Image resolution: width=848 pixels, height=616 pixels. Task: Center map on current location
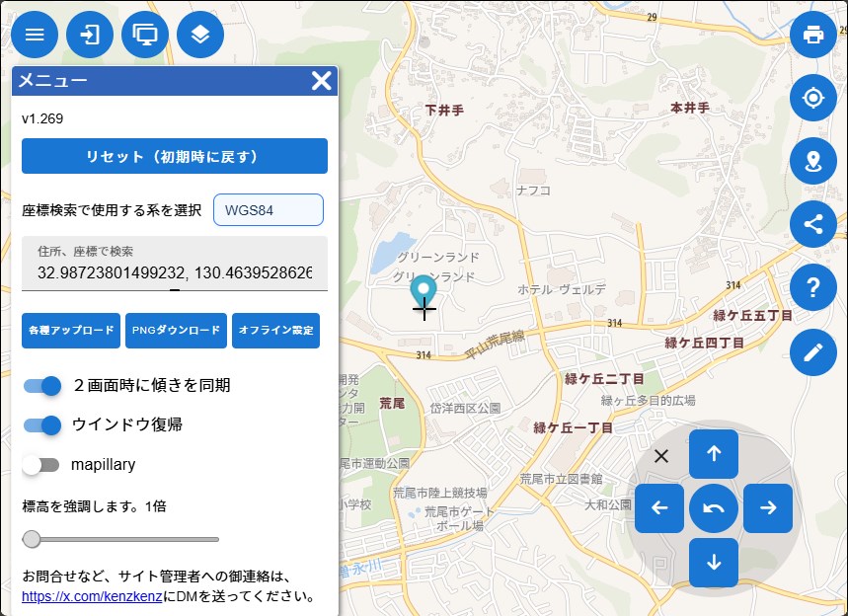(x=813, y=98)
